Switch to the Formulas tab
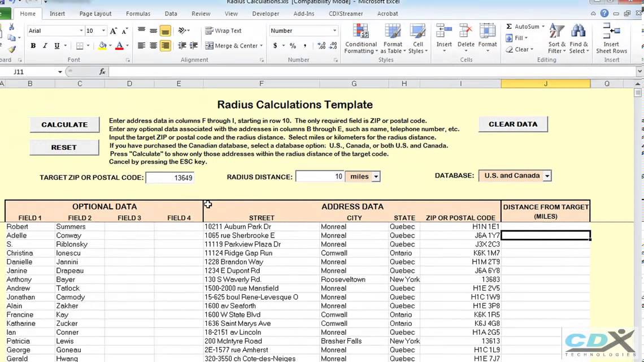 [x=138, y=14]
